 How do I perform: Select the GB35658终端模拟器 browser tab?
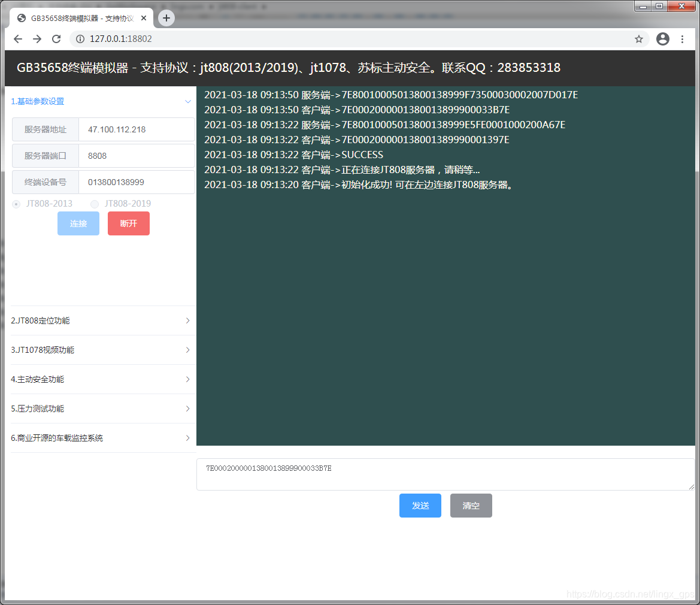pyautogui.click(x=81, y=19)
